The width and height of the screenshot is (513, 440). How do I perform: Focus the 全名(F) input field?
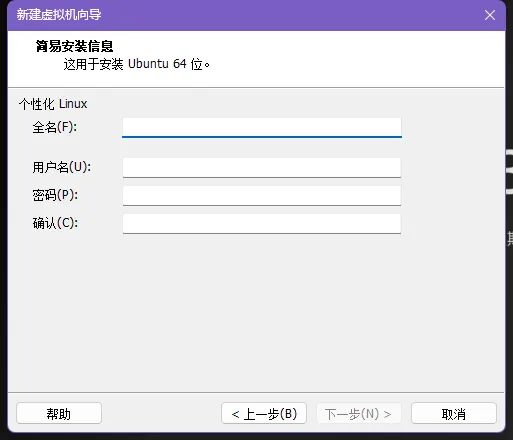click(262, 127)
